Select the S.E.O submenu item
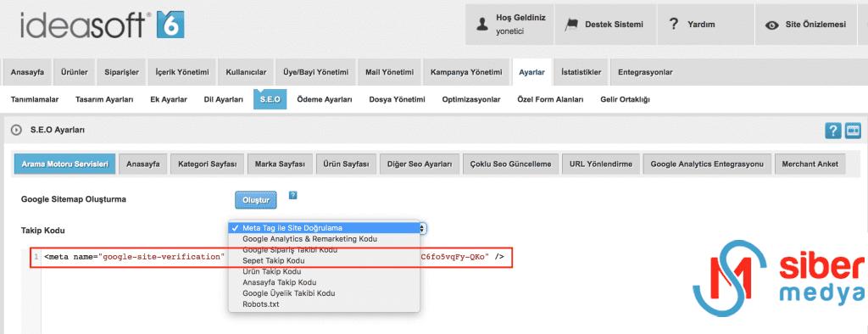868x334 pixels. click(270, 100)
